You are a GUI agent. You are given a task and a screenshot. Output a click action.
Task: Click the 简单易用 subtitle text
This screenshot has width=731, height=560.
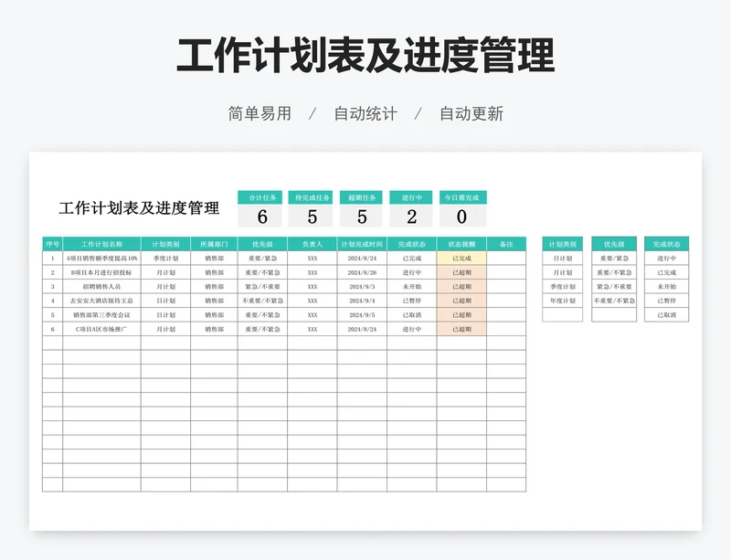260,113
